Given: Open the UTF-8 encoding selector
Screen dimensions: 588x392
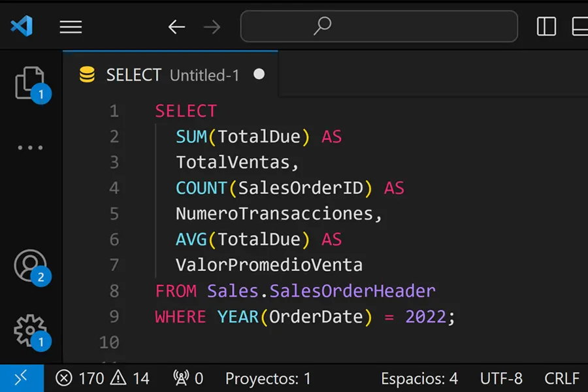Looking at the screenshot, I should [502, 378].
